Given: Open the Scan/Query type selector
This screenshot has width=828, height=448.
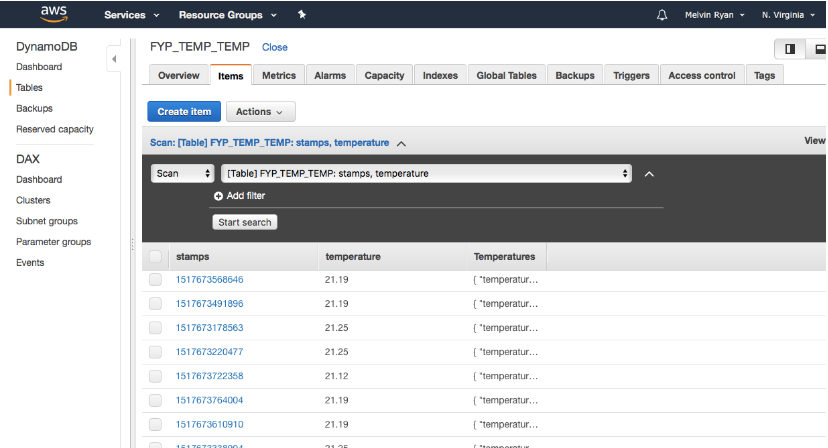Looking at the screenshot, I should coord(182,173).
